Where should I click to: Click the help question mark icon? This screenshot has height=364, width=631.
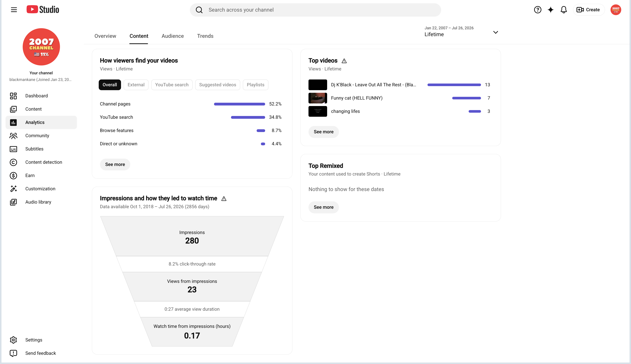coord(537,10)
